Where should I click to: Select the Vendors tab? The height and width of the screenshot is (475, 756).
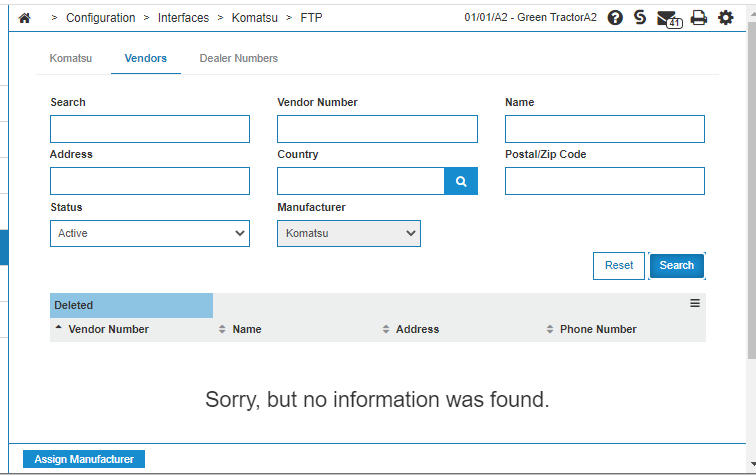(x=146, y=58)
